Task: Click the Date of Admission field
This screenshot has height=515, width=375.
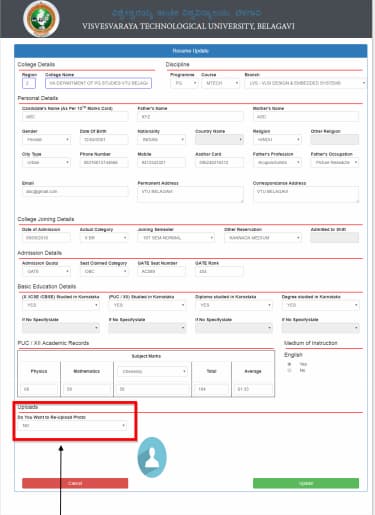Action: coord(46,238)
